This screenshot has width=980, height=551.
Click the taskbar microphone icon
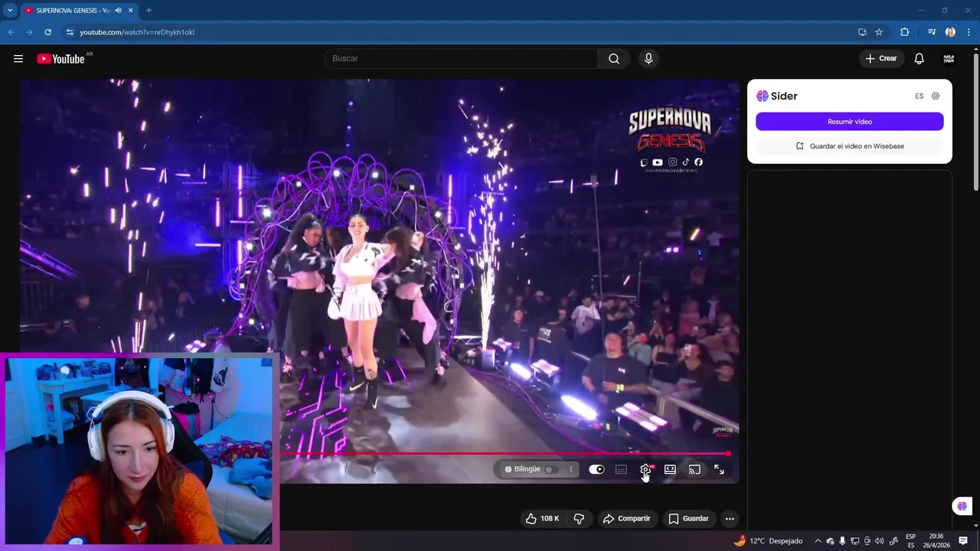point(842,541)
